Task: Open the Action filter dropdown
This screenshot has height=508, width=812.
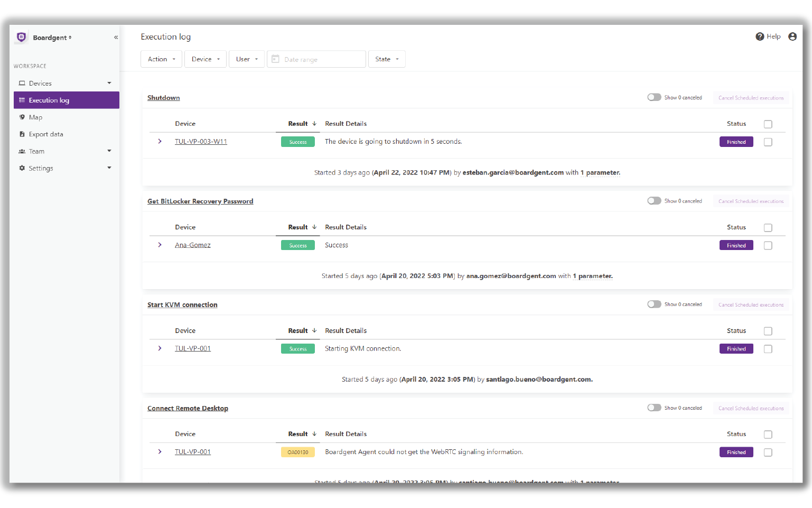Action: click(x=161, y=59)
